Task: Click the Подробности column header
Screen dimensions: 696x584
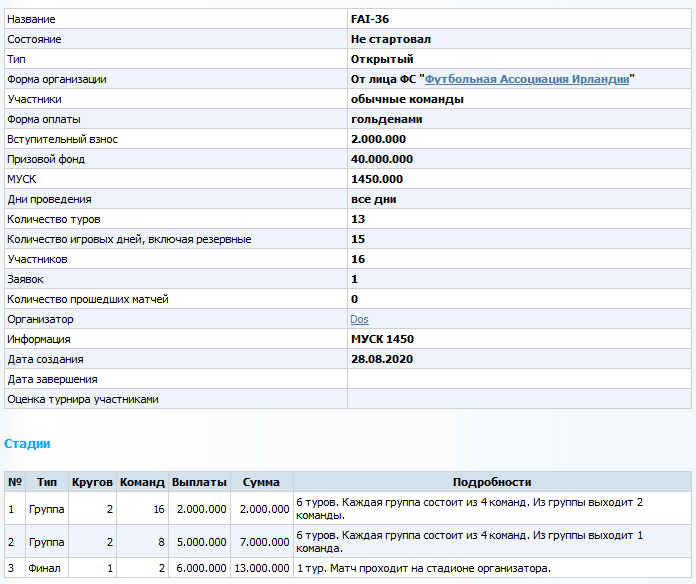Action: click(x=492, y=482)
